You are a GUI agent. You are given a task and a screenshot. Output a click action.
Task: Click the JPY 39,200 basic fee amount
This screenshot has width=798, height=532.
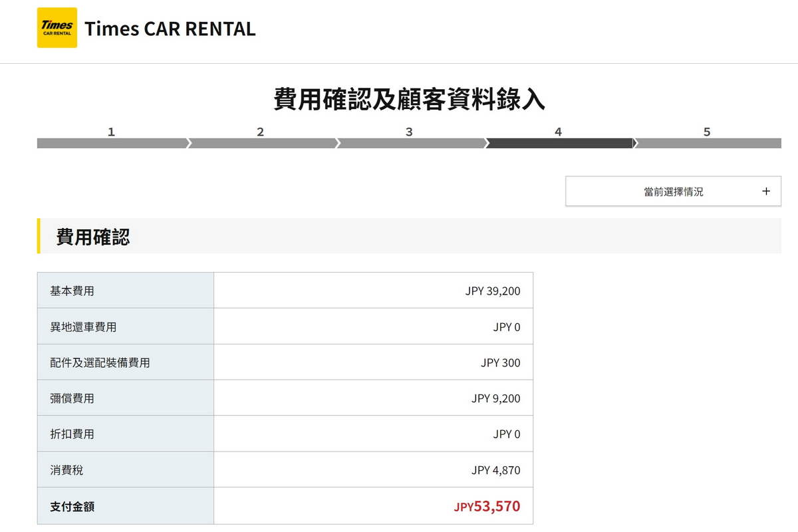click(492, 291)
